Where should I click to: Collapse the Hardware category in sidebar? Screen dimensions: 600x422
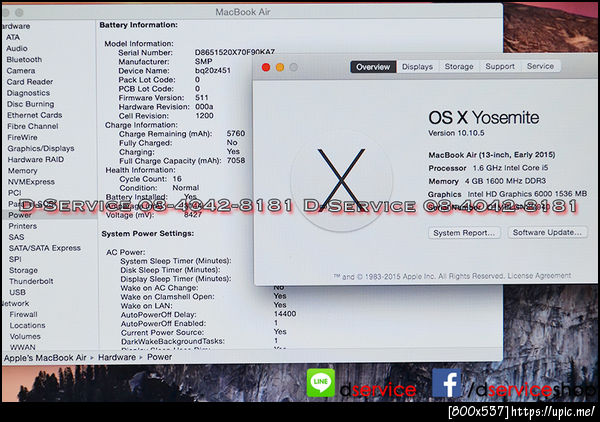(x=15, y=26)
